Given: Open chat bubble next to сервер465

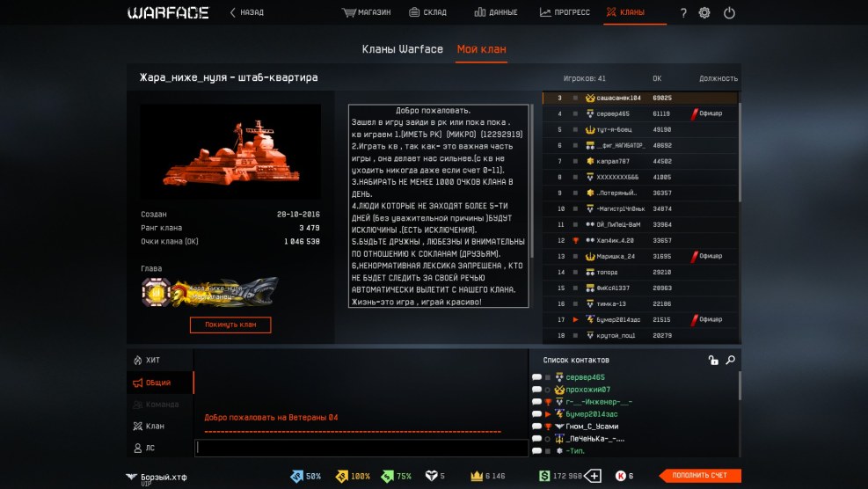Looking at the screenshot, I should coord(536,376).
